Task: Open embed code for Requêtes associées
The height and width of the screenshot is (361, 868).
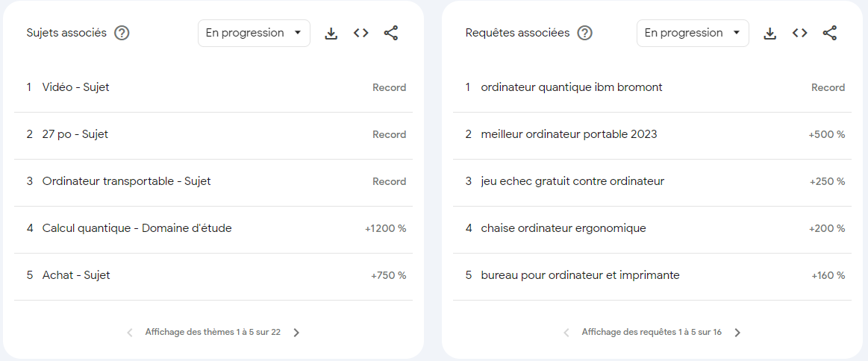Action: pos(799,33)
